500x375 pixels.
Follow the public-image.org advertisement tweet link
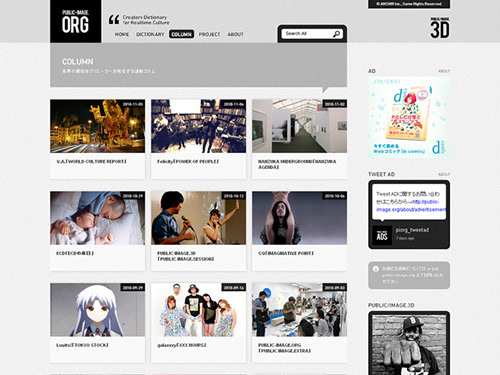tap(411, 206)
